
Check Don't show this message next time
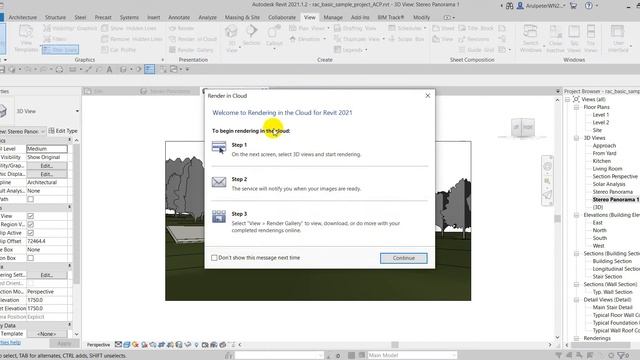pos(214,258)
